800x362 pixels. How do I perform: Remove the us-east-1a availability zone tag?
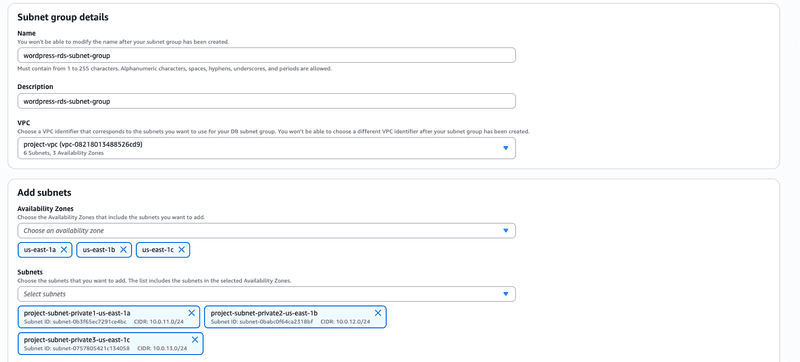click(x=64, y=250)
